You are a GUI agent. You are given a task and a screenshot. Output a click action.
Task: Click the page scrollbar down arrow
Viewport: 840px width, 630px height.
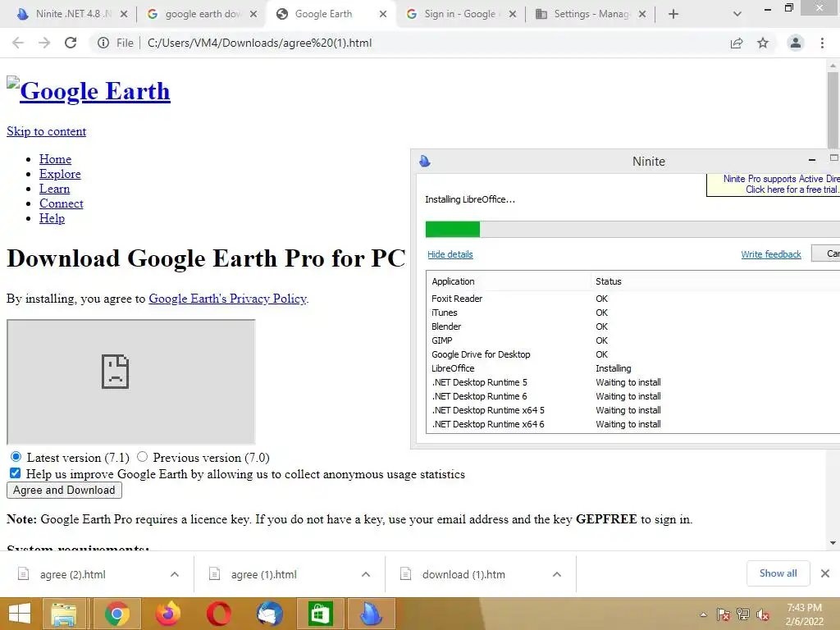[833, 543]
